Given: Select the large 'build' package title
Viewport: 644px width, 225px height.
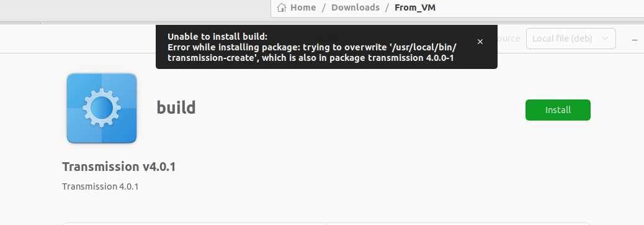Looking at the screenshot, I should click(176, 108).
